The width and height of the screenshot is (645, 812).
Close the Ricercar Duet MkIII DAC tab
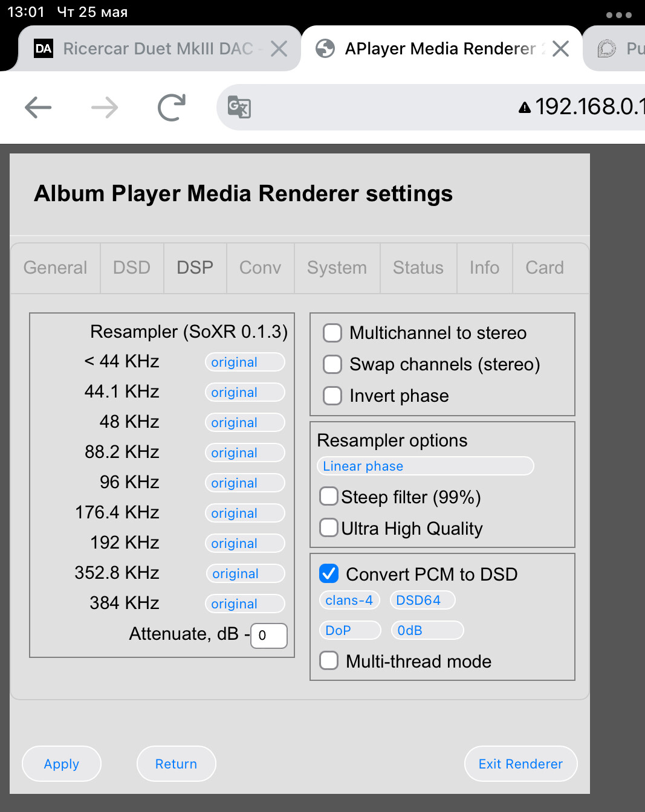279,49
